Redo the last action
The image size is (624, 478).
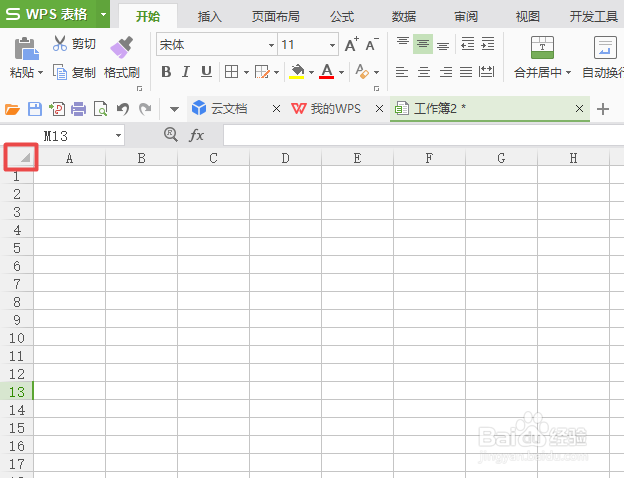(145, 109)
